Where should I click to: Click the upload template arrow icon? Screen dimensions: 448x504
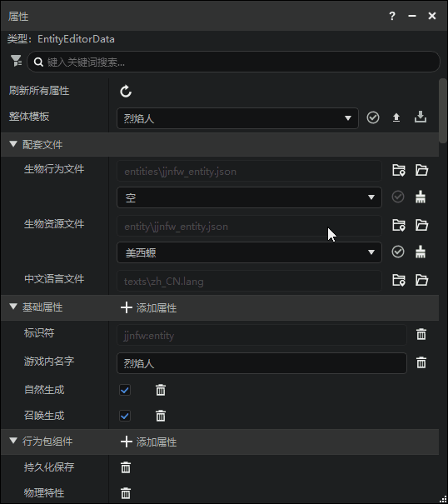pos(396,117)
